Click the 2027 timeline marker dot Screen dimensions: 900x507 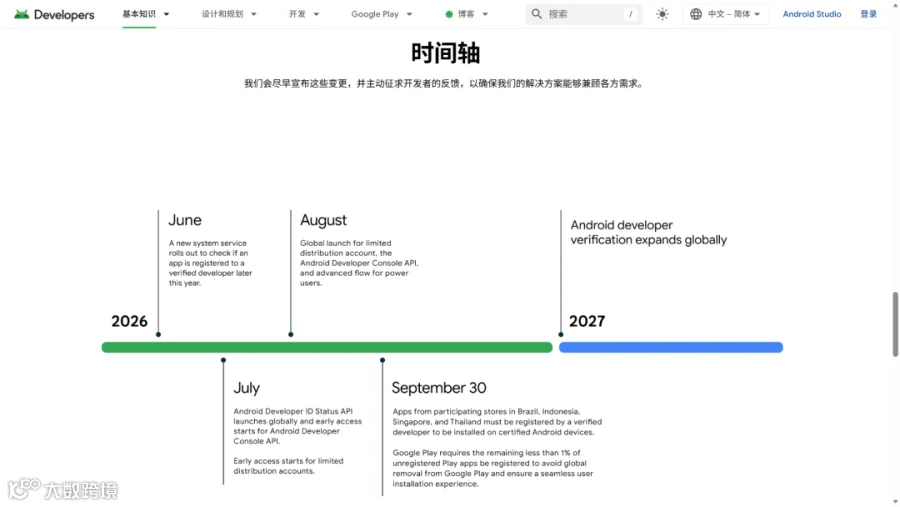click(561, 334)
